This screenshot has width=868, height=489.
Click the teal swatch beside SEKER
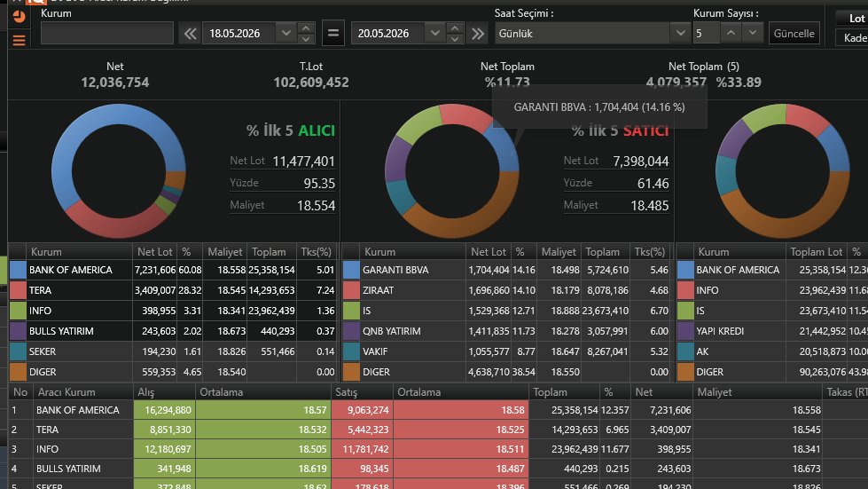point(18,351)
